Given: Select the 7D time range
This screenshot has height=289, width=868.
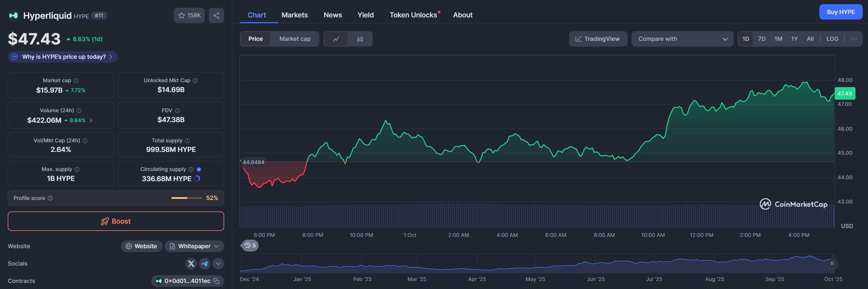Looking at the screenshot, I should (x=762, y=39).
